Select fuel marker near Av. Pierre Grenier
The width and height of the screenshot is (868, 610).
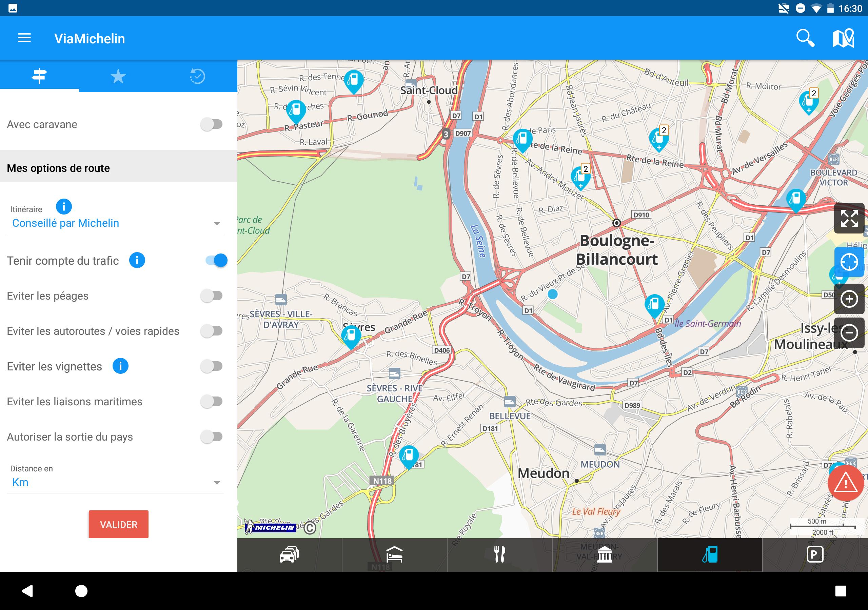[x=654, y=305]
